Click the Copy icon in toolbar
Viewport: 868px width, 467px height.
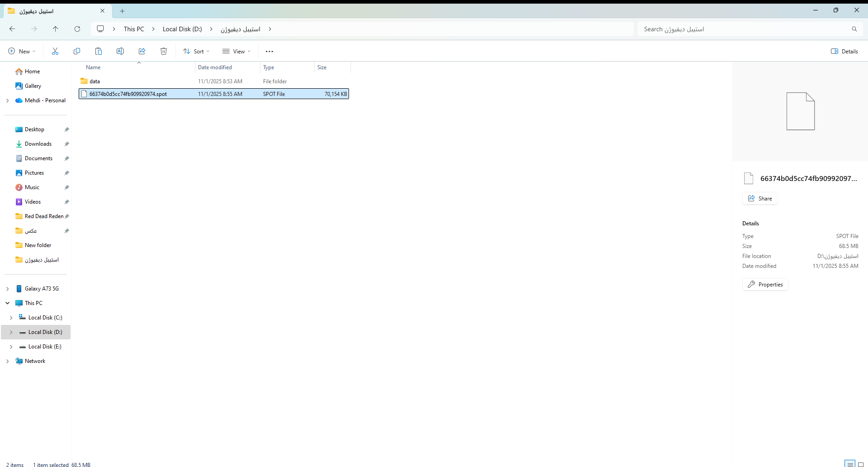click(x=77, y=51)
